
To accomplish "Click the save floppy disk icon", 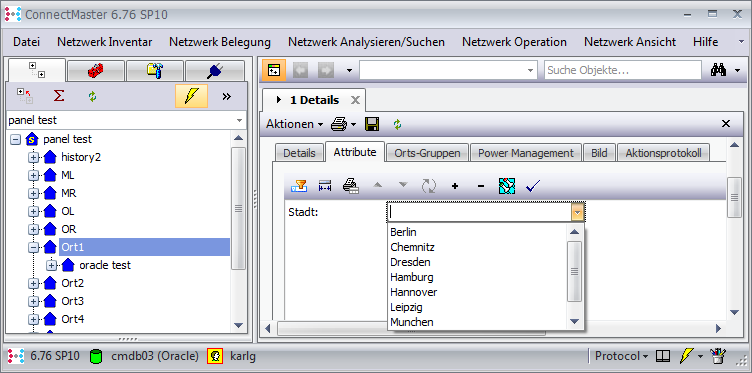I will (372, 124).
